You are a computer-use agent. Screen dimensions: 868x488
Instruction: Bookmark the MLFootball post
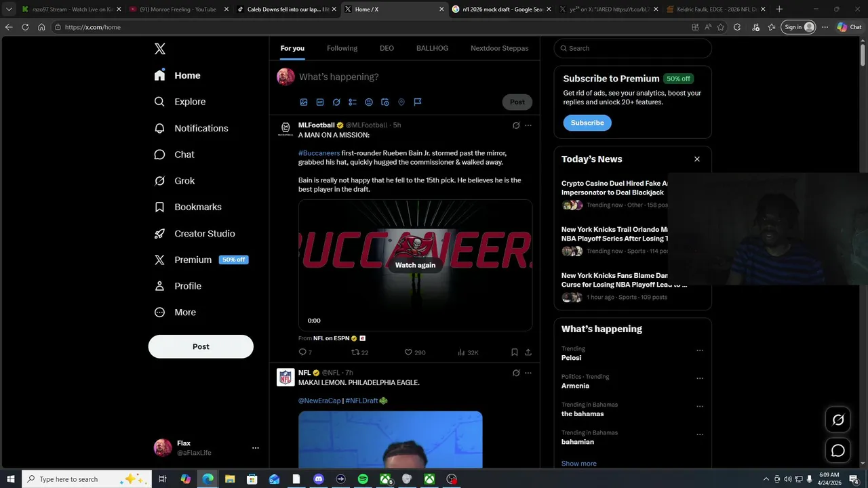pos(515,352)
